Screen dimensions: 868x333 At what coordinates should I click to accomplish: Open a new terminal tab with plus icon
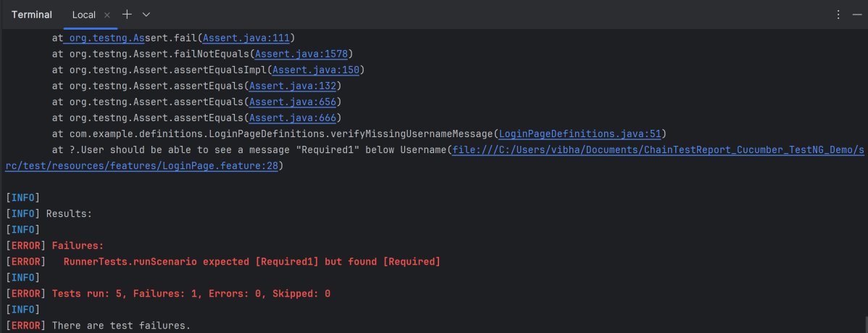(x=128, y=15)
